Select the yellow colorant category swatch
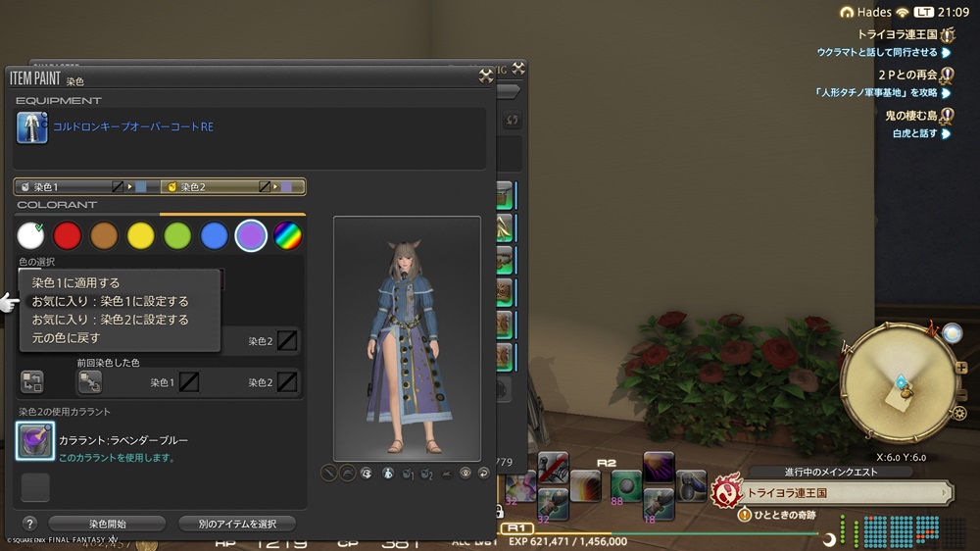The image size is (980, 551). click(x=140, y=235)
